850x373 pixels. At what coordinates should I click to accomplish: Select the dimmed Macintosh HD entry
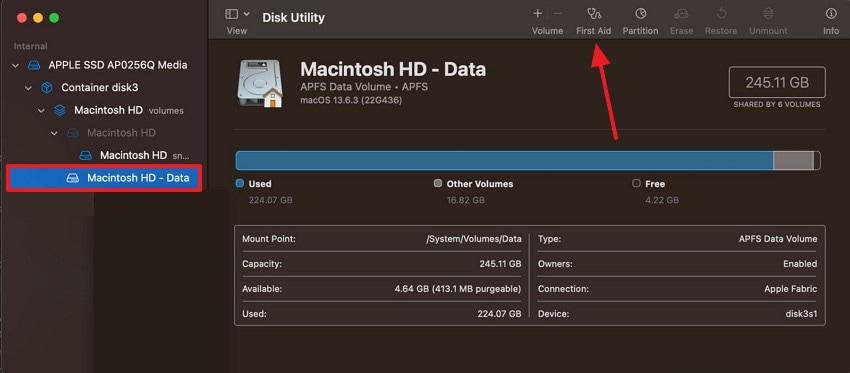(x=121, y=133)
